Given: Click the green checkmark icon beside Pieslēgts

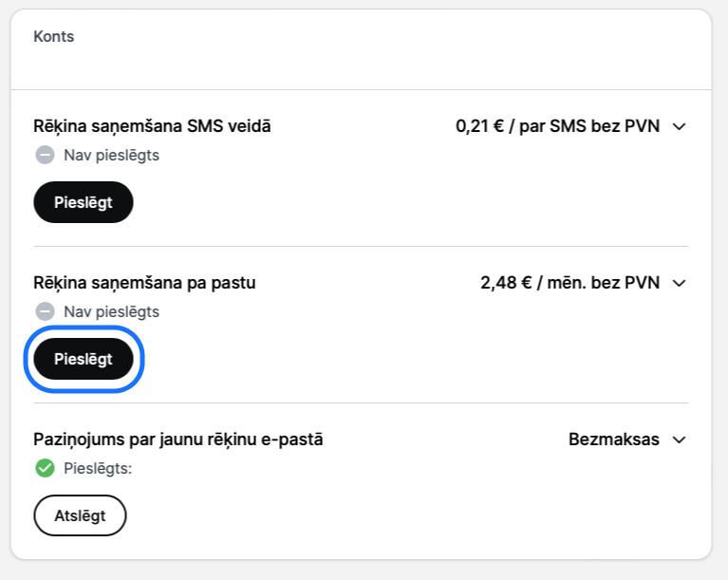Looking at the screenshot, I should pos(45,468).
